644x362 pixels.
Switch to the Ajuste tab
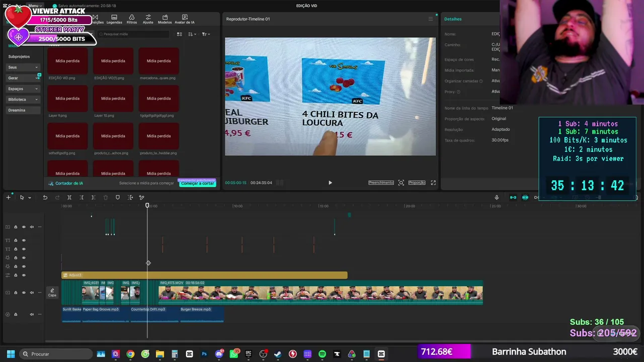click(x=148, y=19)
